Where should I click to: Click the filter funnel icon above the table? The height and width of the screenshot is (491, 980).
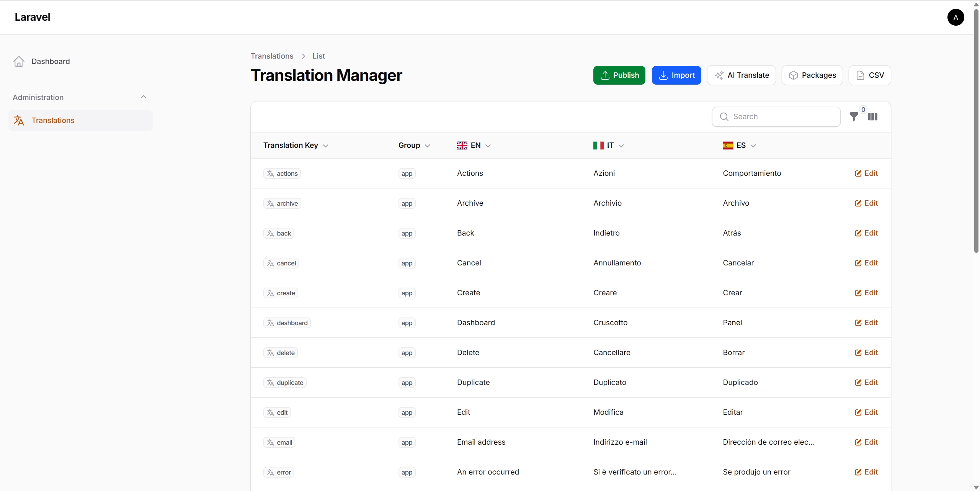tap(854, 117)
